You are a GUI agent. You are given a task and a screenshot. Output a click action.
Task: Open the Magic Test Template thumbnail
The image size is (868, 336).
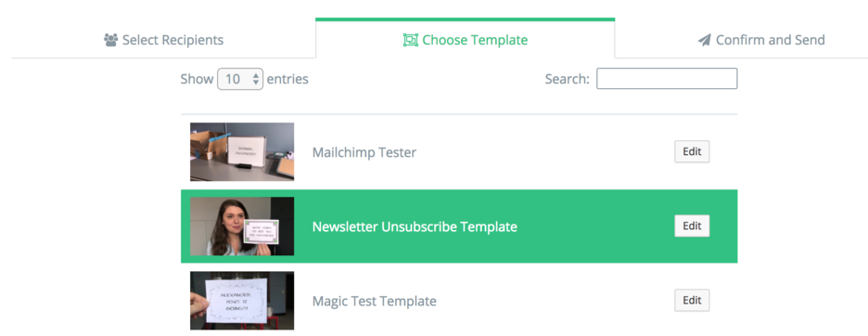coord(242,301)
